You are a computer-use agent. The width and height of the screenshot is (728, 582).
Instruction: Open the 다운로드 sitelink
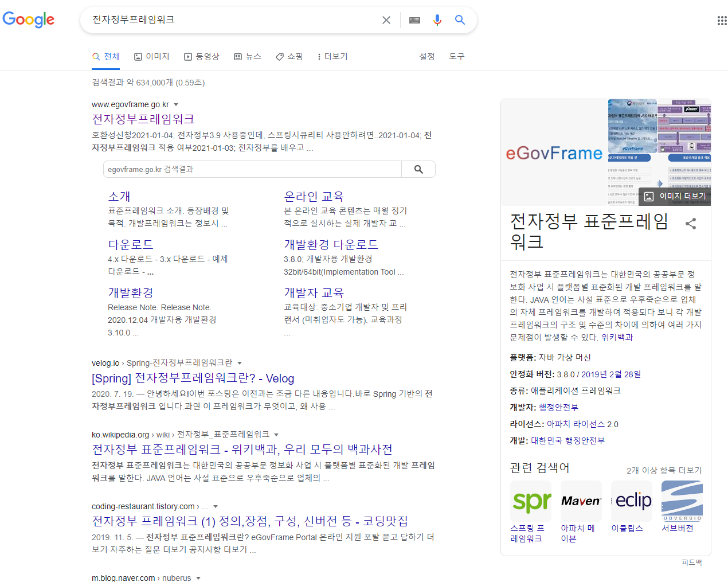pos(131,245)
